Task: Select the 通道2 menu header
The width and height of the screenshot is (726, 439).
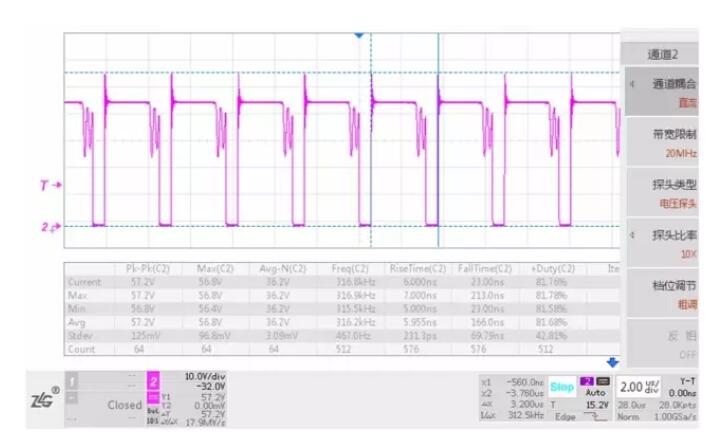Action: tap(669, 53)
